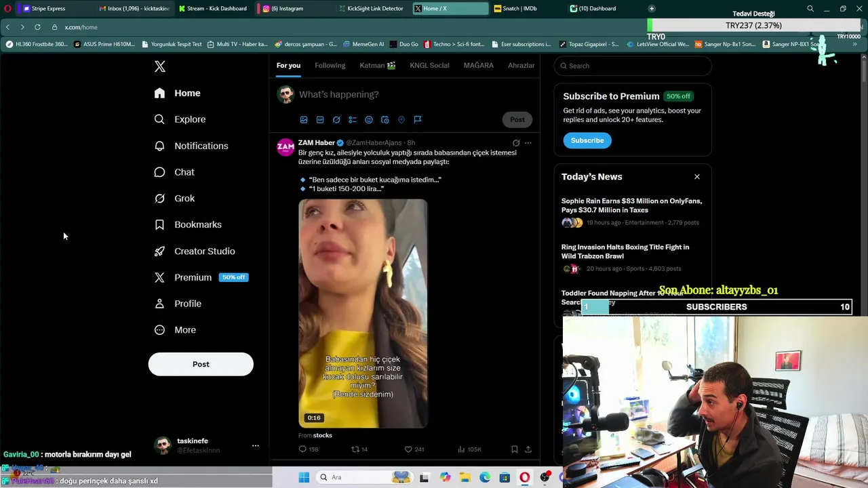Switch to the Stream - Kick Dashboard tab
The image size is (868, 488).
point(213,9)
